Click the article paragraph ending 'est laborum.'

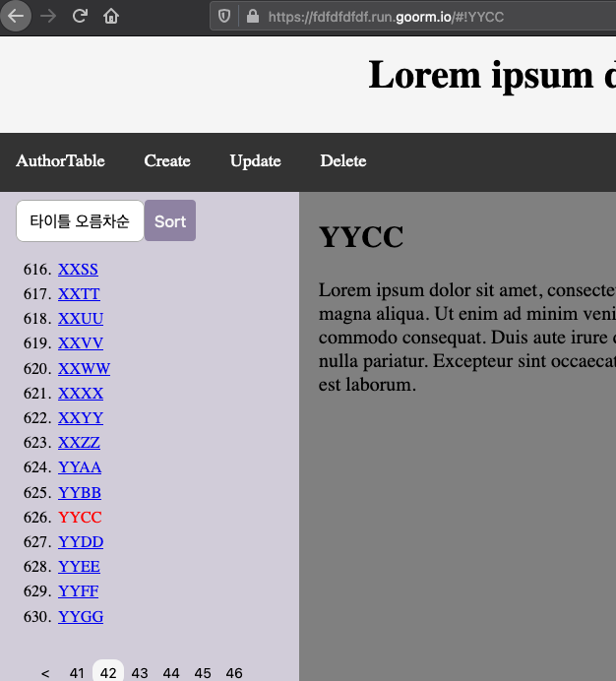point(467,338)
